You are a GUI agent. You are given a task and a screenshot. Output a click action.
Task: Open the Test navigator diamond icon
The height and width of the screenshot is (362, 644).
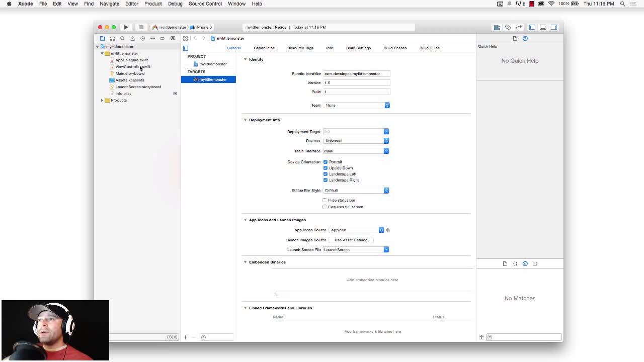[x=142, y=38]
